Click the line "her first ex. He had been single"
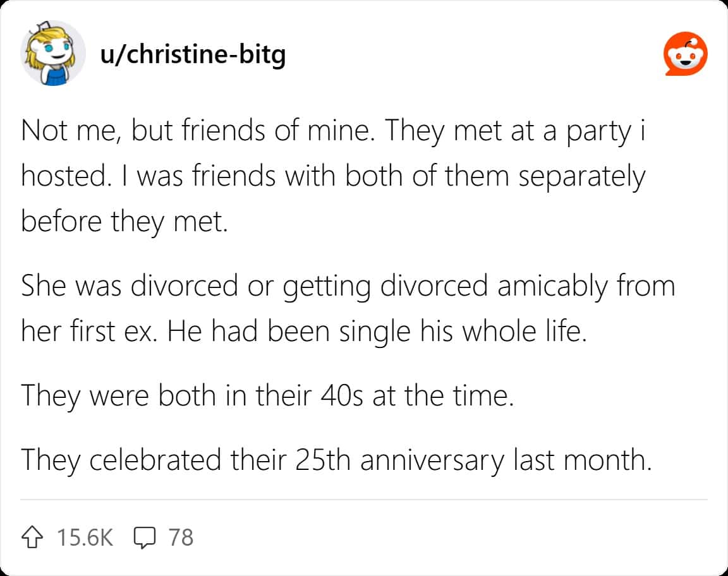The image size is (728, 576). 304,331
